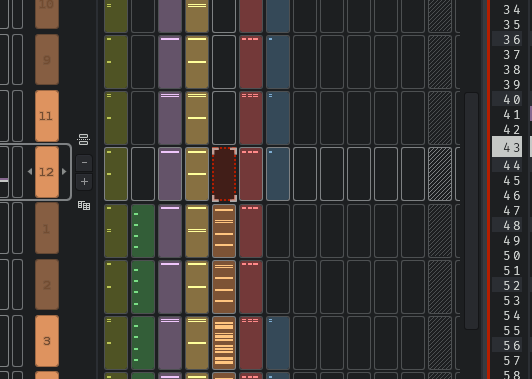Click the selected dark red cell in row 12

coord(224,174)
